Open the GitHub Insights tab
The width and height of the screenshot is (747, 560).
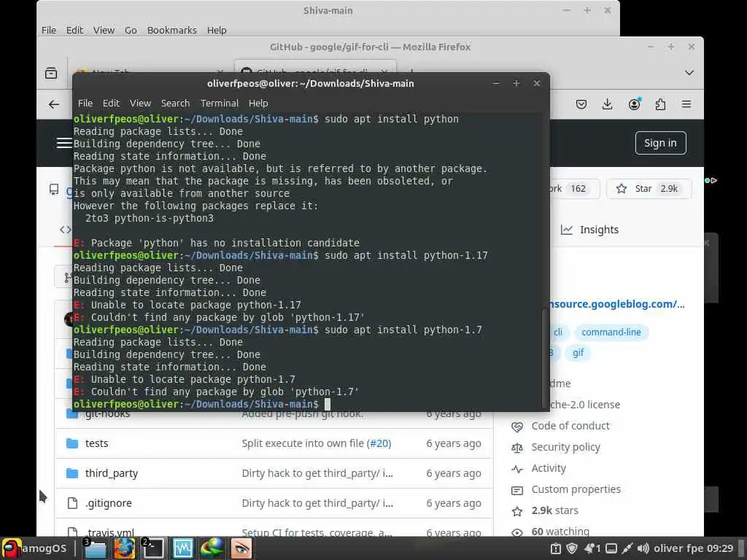(x=589, y=230)
